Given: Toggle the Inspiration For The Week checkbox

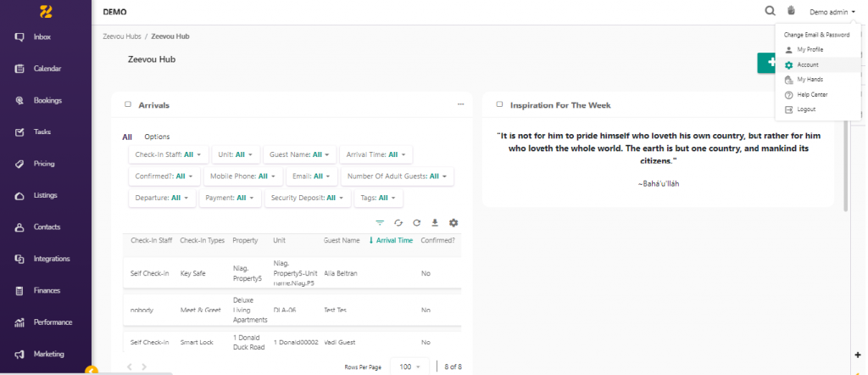Looking at the screenshot, I should click(500, 104).
